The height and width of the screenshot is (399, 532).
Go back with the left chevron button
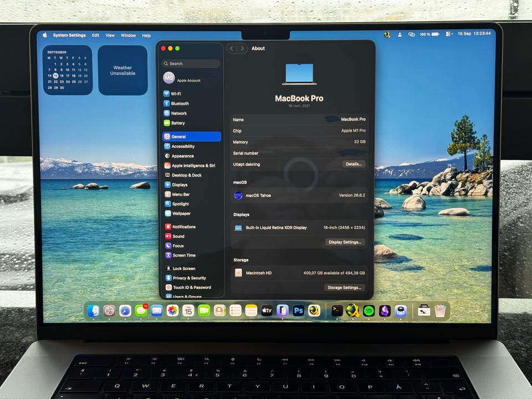tap(232, 49)
